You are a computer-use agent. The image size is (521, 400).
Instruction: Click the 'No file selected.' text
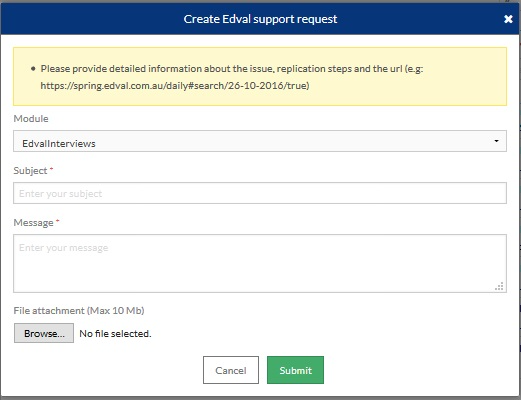pos(115,333)
